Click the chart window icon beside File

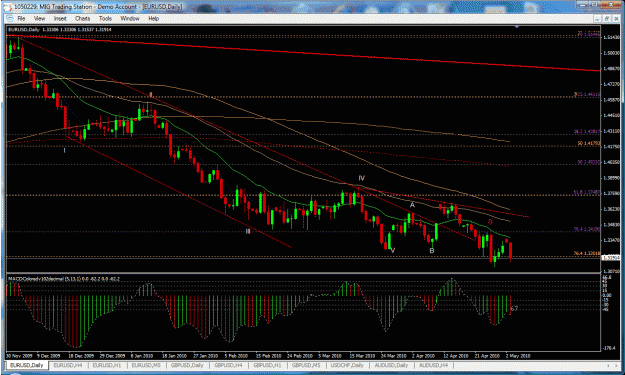[x=10, y=18]
